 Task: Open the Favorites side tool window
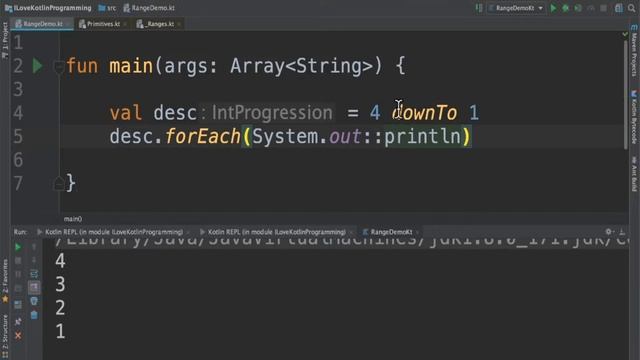click(x=5, y=281)
